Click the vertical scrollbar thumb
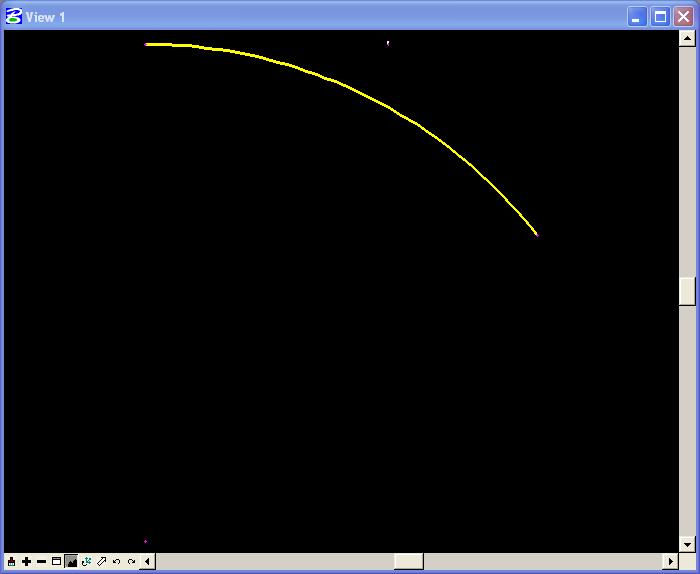 coord(687,291)
